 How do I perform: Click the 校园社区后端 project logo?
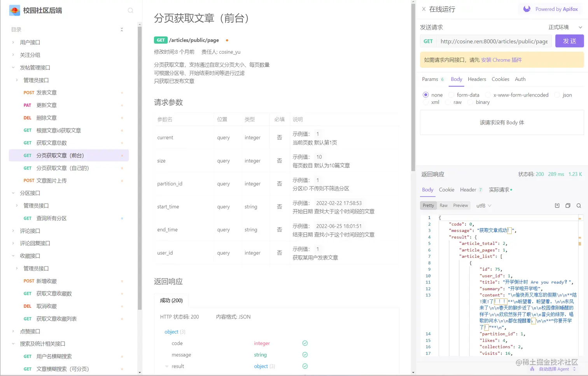14,11
